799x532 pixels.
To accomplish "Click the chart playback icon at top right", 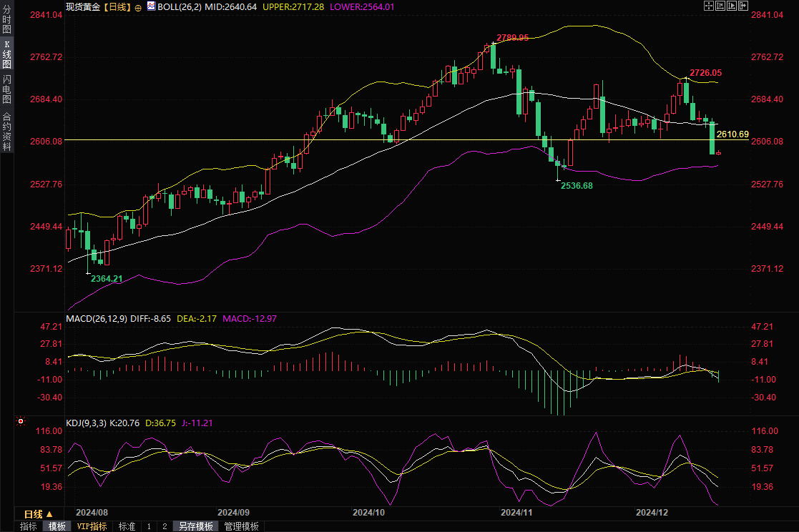I will pyautogui.click(x=732, y=6).
